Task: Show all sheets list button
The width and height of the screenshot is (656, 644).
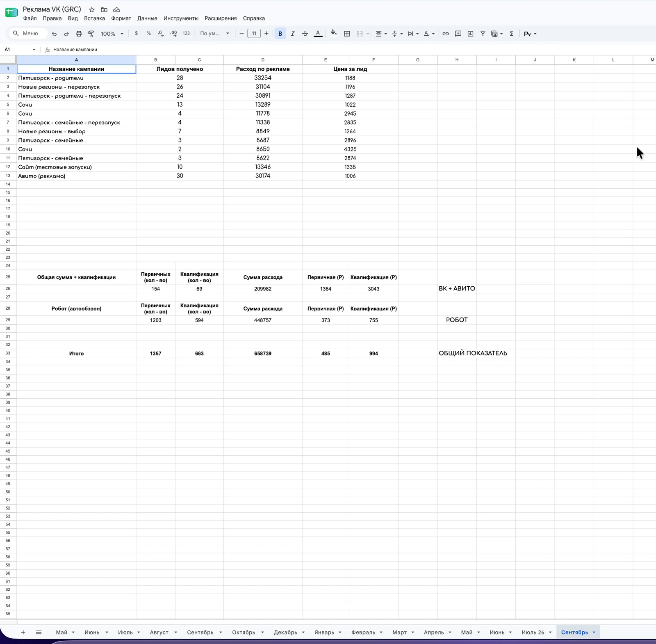Action: tap(39, 632)
